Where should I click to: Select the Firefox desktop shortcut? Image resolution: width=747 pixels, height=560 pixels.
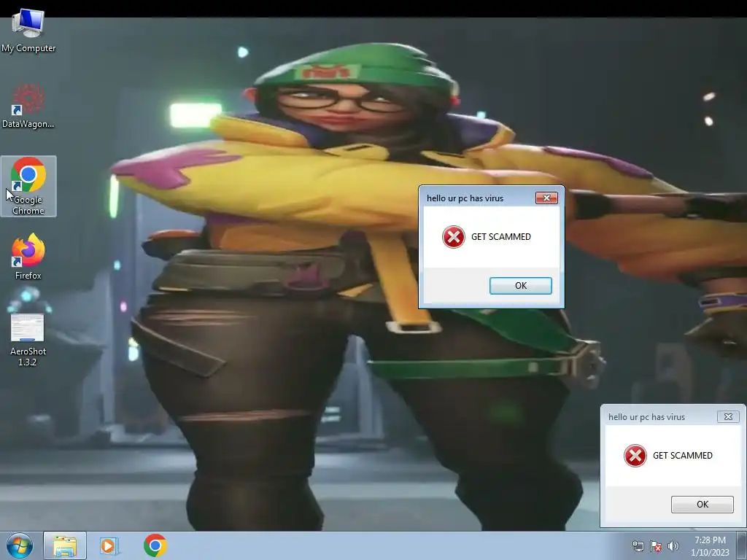28,257
